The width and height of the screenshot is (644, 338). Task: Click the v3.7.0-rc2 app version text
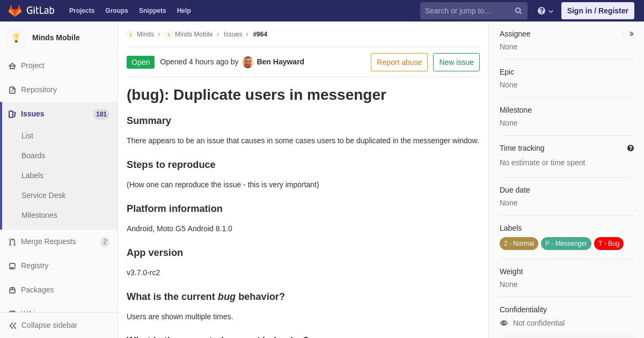click(143, 273)
